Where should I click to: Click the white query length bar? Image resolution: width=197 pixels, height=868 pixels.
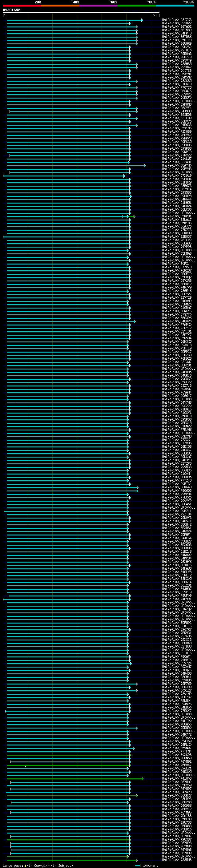tap(81, 13)
